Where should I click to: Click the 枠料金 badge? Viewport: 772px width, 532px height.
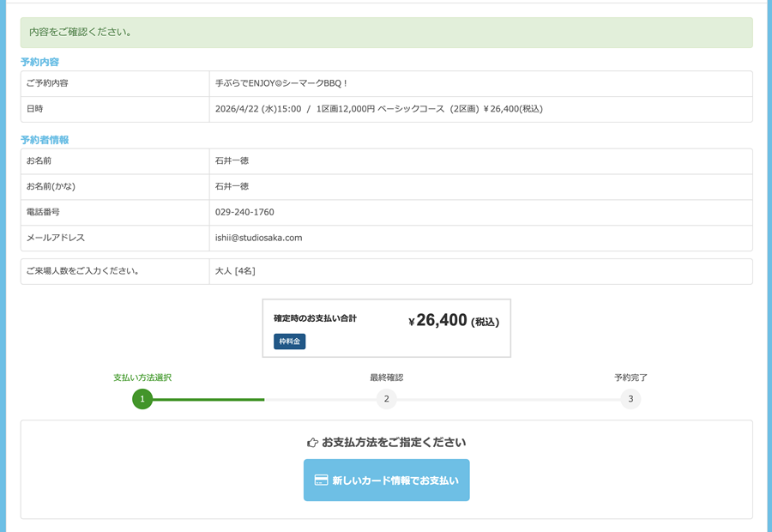coord(289,342)
